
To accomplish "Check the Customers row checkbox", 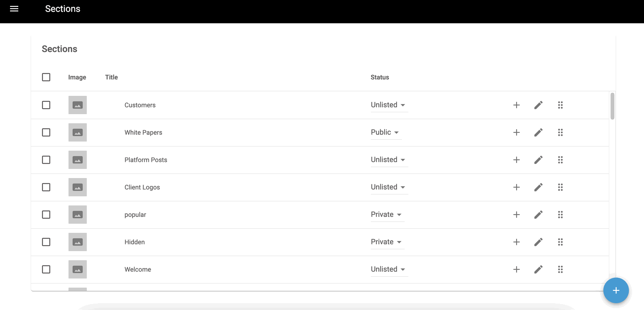I will click(46, 105).
